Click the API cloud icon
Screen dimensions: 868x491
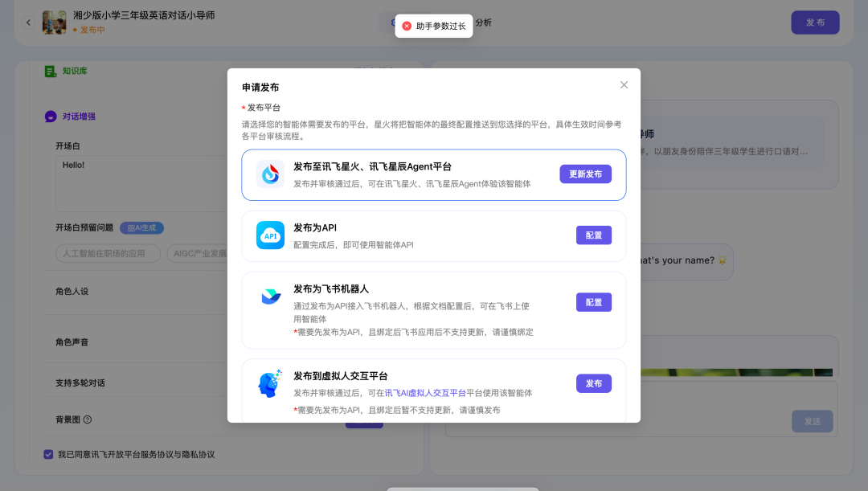[270, 235]
